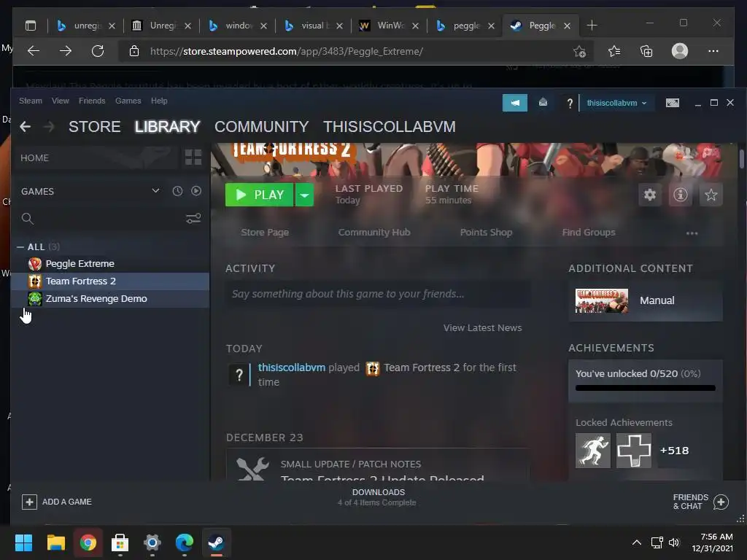The image size is (747, 560).
Task: Switch to the WinWorld Edge tab
Action: (x=388, y=26)
